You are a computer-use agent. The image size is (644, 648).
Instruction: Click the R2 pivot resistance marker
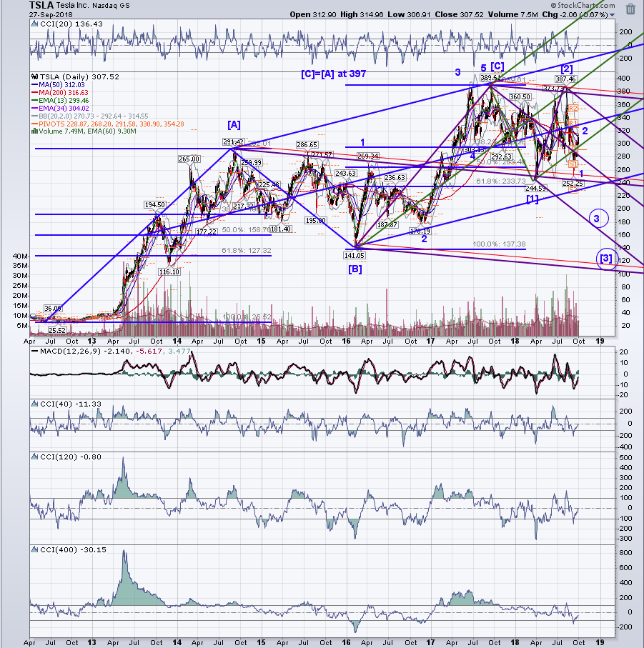[x=573, y=109]
